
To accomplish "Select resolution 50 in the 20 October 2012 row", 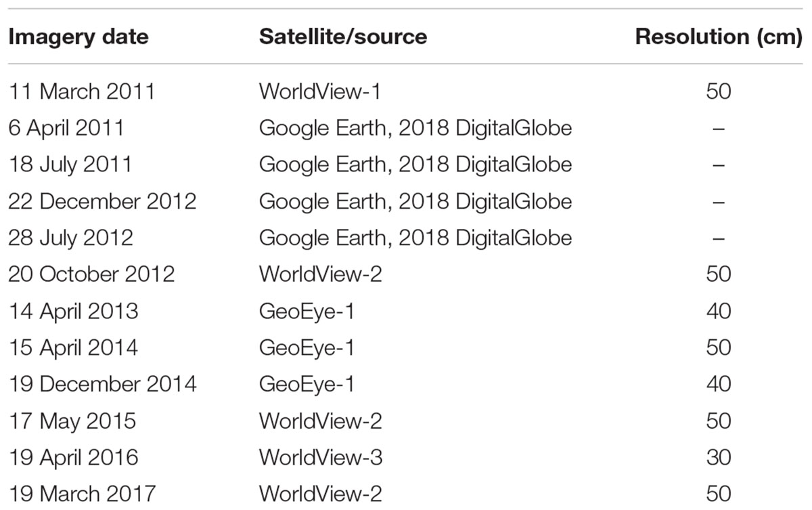I will point(718,274).
